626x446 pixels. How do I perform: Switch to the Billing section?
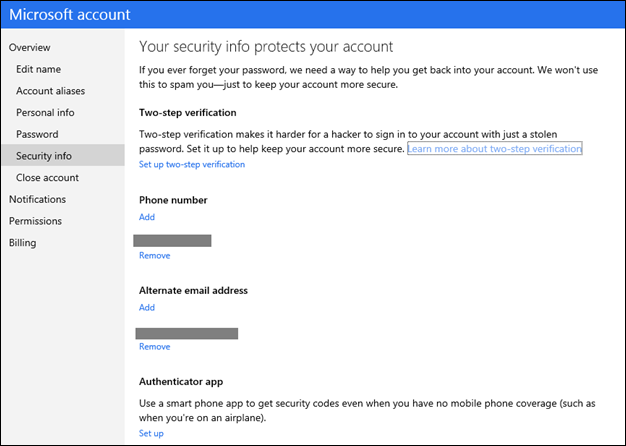(x=21, y=243)
